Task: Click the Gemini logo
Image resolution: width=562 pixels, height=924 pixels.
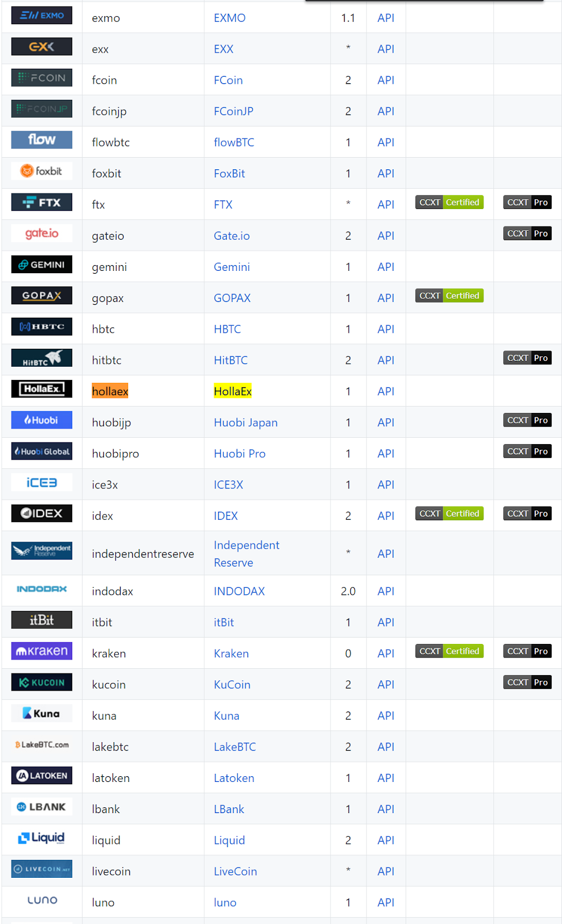Action: [42, 265]
